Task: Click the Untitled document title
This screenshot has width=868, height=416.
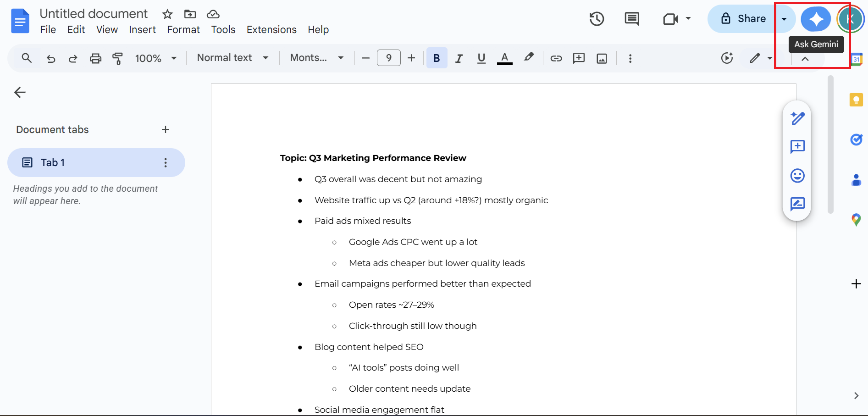Action: (x=94, y=14)
